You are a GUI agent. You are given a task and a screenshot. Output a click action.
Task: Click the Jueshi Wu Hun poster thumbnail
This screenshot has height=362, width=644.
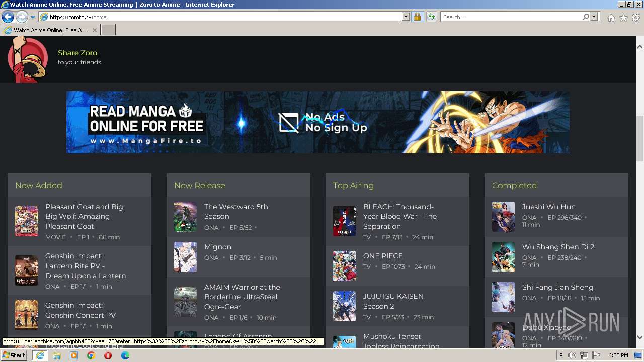pos(503,217)
